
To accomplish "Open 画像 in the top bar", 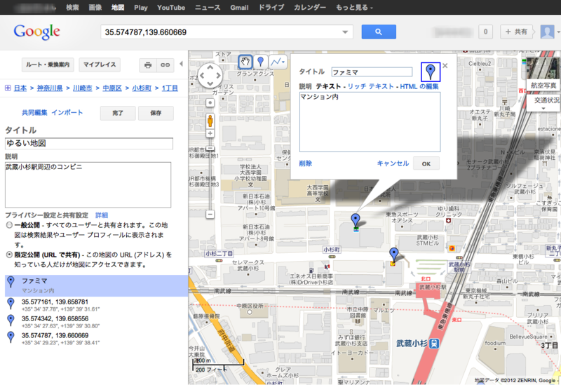I will click(x=95, y=8).
